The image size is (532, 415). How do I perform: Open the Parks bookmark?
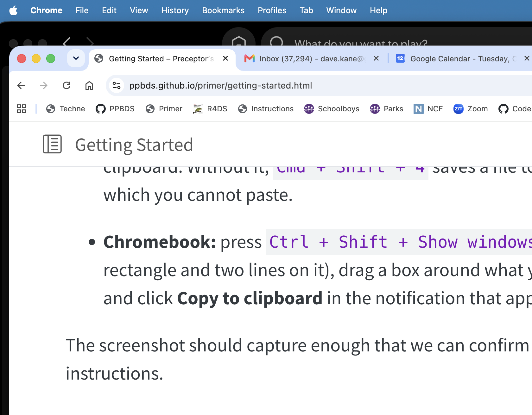click(x=386, y=109)
